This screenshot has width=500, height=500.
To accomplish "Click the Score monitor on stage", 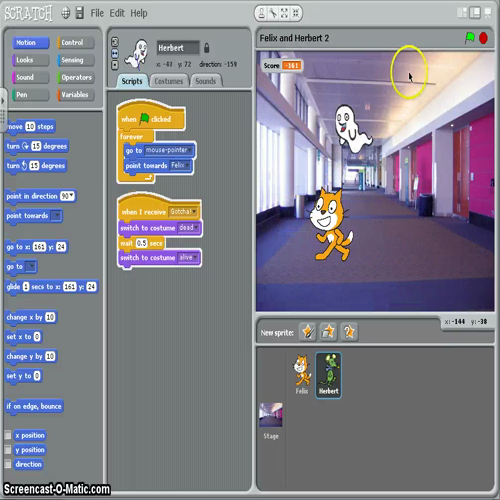I will (282, 65).
